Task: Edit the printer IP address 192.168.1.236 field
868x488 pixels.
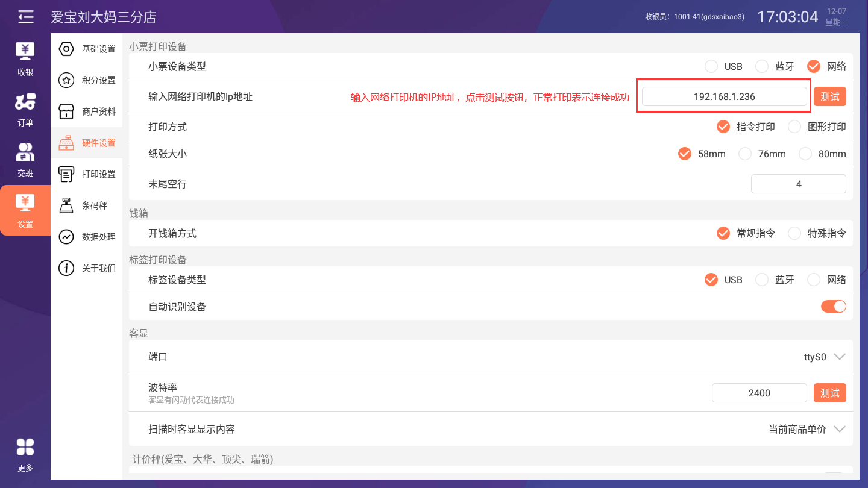Action: click(725, 96)
